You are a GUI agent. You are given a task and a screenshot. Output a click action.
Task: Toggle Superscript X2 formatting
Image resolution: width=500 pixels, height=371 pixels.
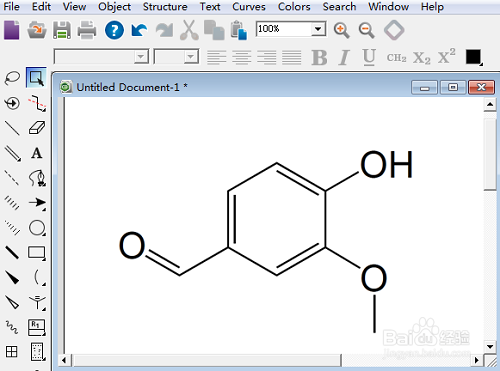point(446,56)
